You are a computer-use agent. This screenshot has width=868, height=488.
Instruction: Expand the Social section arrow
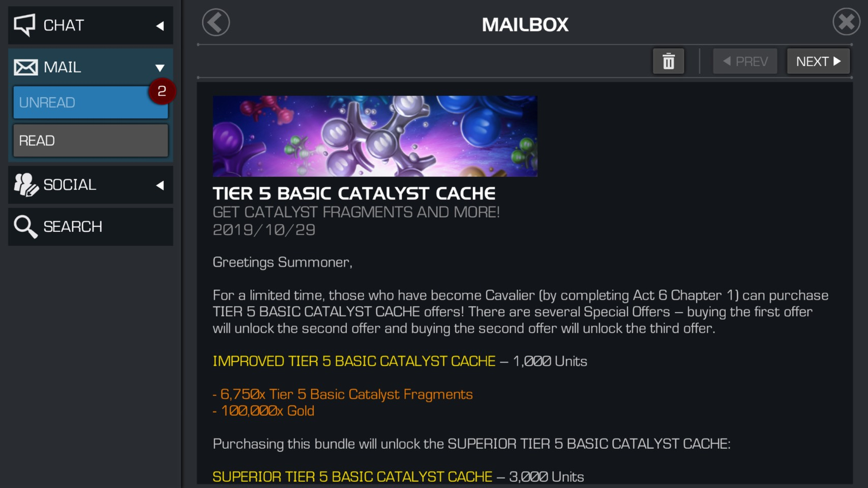click(160, 186)
